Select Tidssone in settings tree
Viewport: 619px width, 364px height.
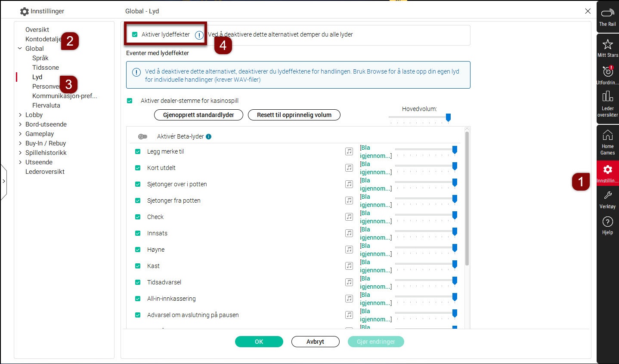(x=45, y=68)
